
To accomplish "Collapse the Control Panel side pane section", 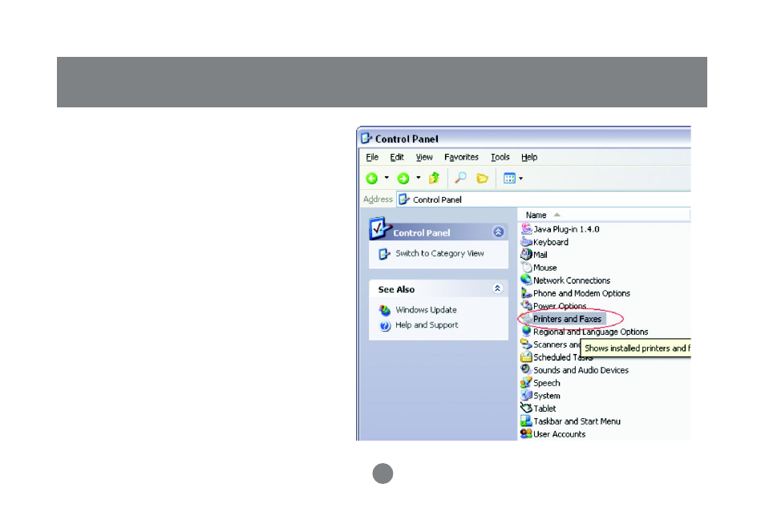I will click(x=498, y=232).
